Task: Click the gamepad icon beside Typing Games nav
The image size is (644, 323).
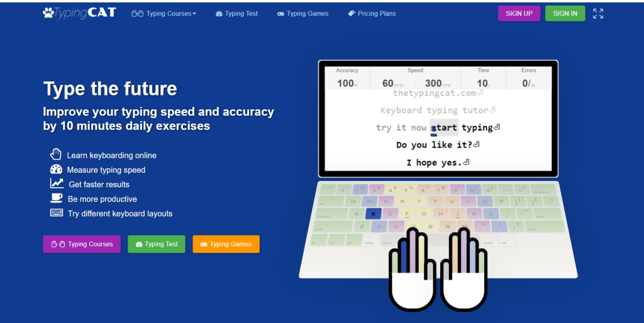Action: (x=280, y=14)
